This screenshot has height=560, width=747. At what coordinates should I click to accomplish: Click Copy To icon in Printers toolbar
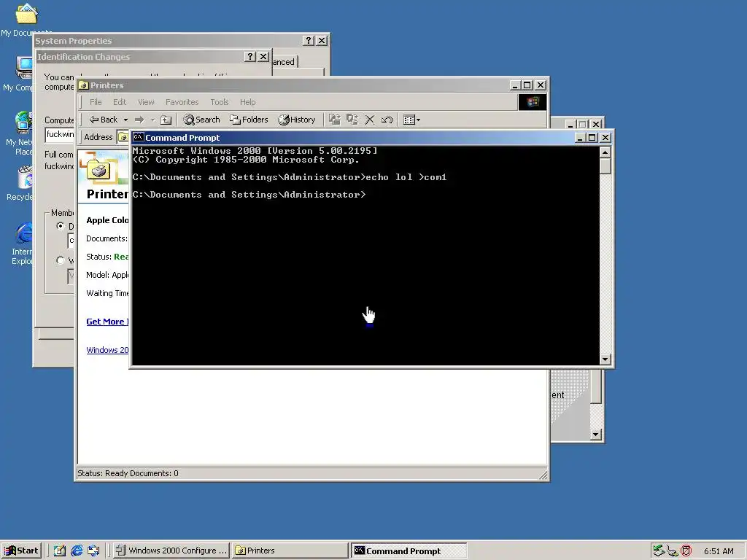(x=352, y=120)
